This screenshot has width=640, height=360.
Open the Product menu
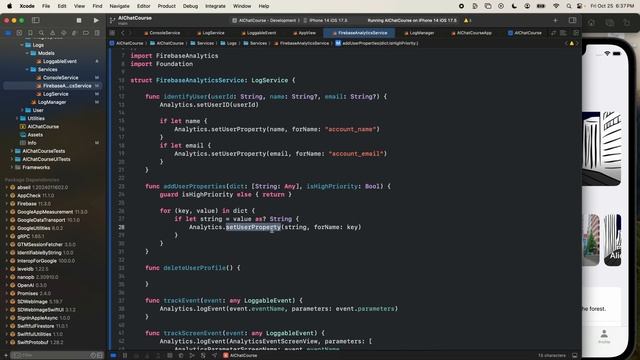tap(167, 6)
